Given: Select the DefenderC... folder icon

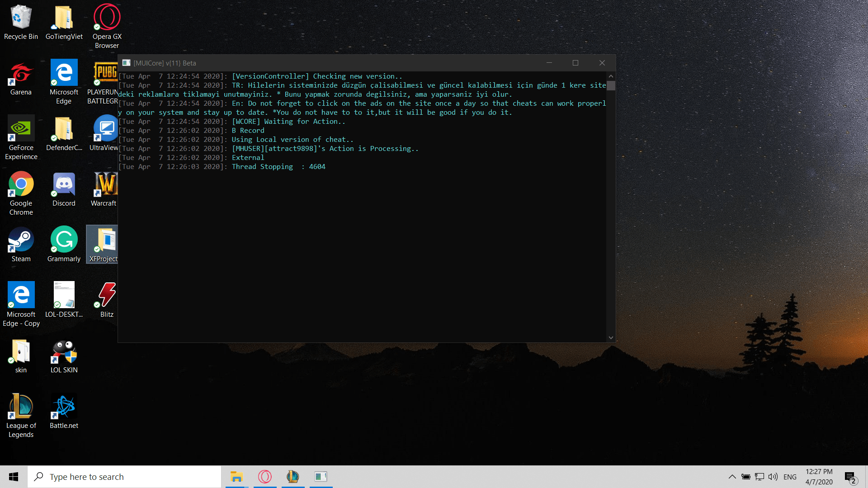Looking at the screenshot, I should [64, 134].
